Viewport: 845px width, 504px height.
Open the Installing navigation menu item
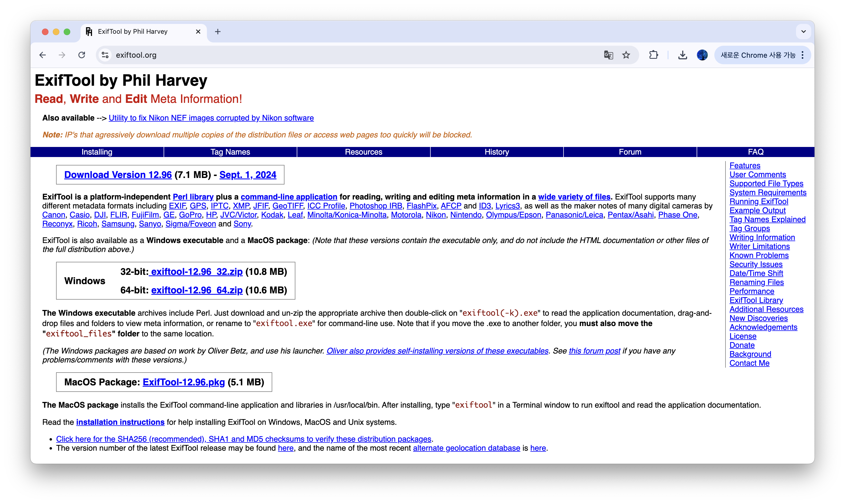(97, 152)
